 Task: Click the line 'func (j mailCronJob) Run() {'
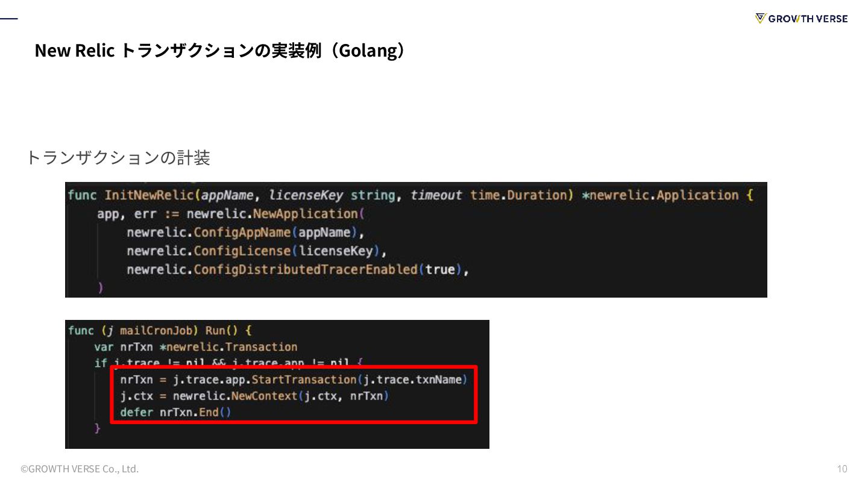pyautogui.click(x=160, y=331)
